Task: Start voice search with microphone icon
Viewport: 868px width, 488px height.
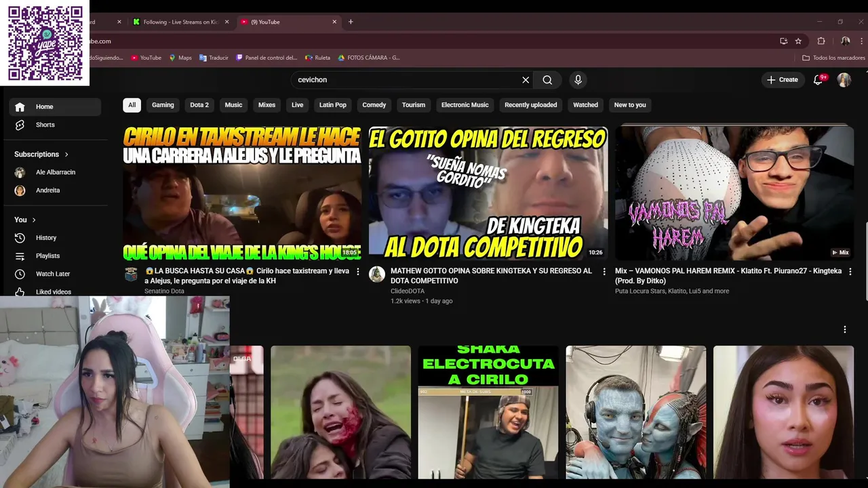Action: (x=578, y=80)
